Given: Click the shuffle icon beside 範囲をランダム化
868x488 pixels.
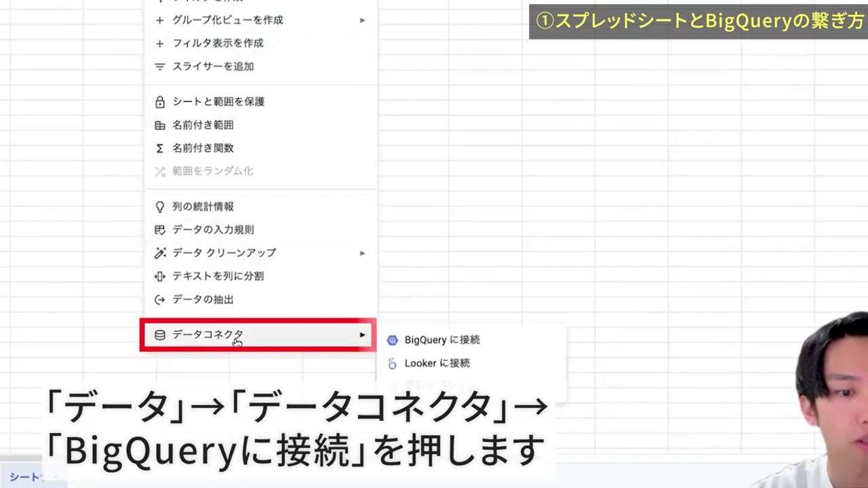Looking at the screenshot, I should pos(160,171).
